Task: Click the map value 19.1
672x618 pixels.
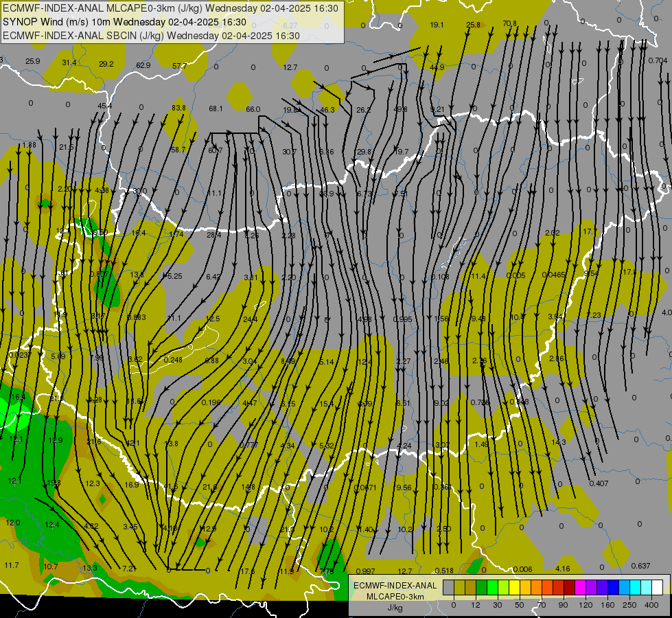Action: click(437, 25)
